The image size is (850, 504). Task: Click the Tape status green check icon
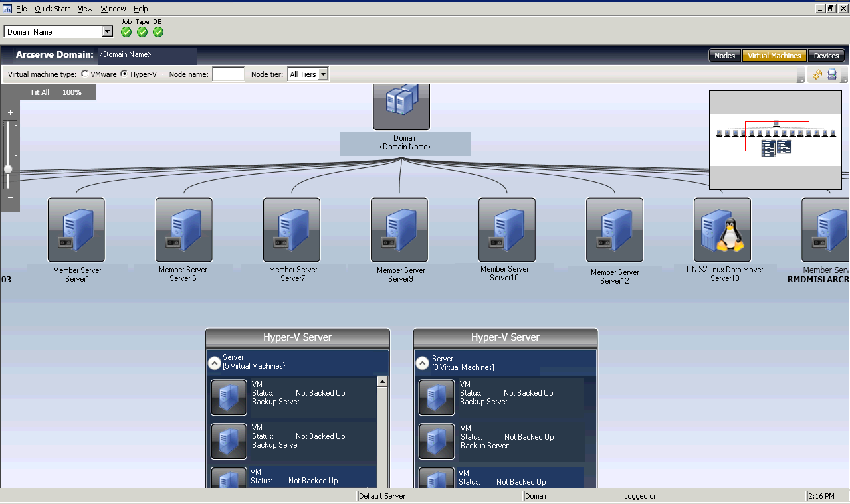coord(142,31)
